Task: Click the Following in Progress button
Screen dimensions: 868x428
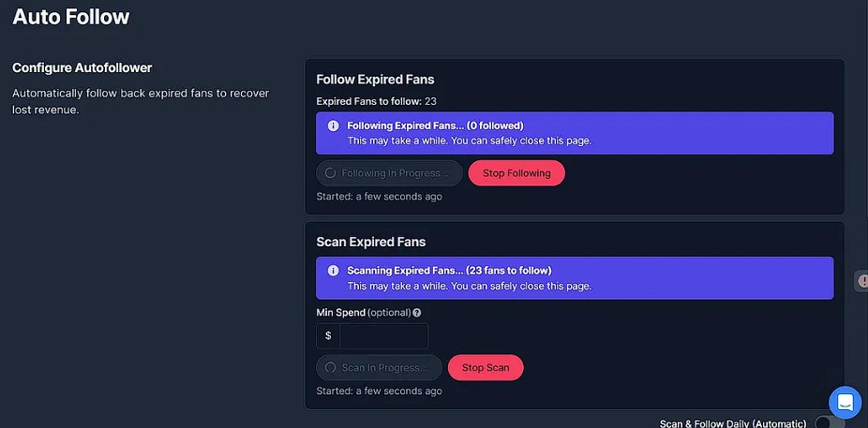Action: [x=389, y=173]
